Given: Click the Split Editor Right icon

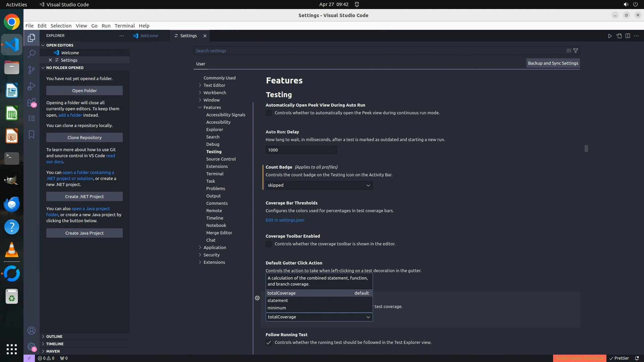Looking at the screenshot, I should (628, 36).
